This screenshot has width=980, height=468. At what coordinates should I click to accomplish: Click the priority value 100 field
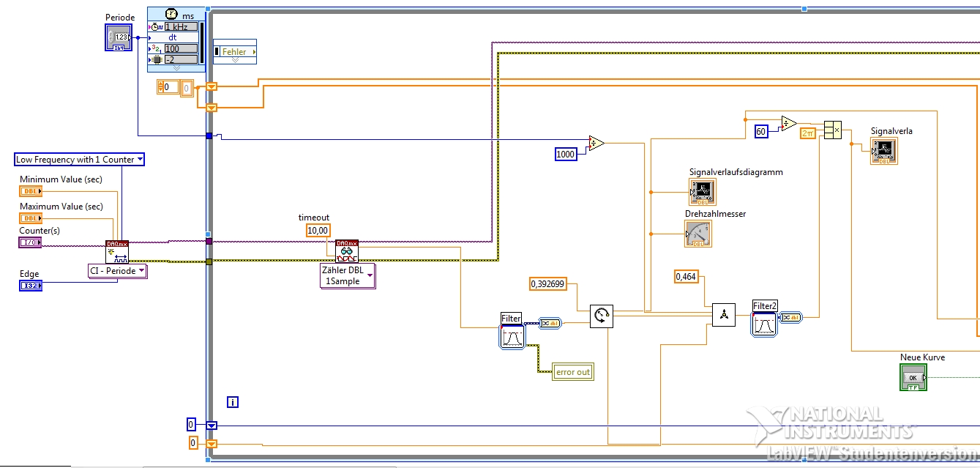click(180, 48)
